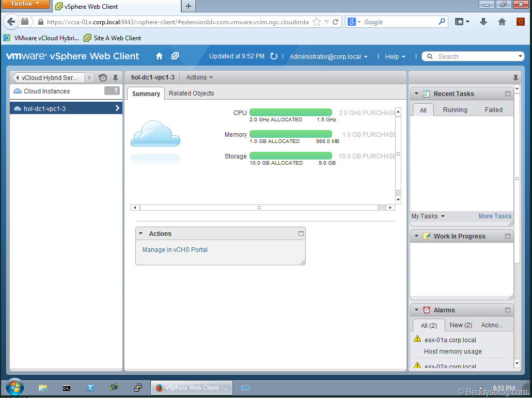Collapse the Work In Progress panel
The width and height of the screenshot is (532, 398).
(x=416, y=236)
